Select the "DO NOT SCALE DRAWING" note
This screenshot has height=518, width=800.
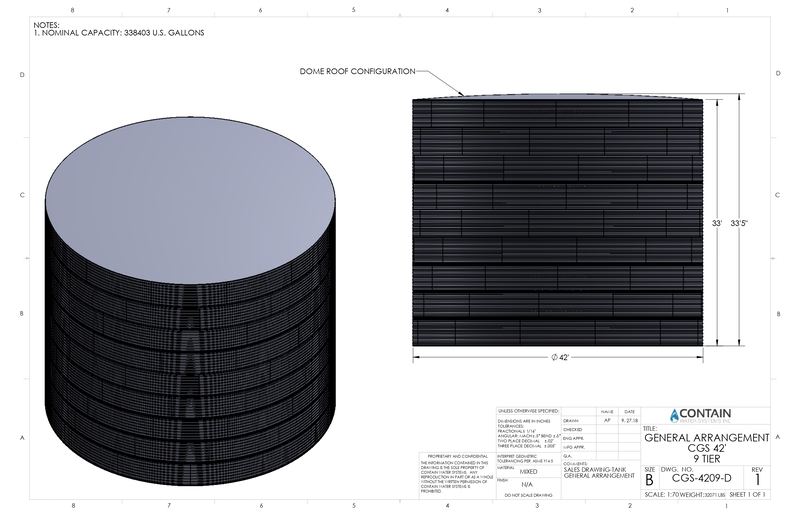[x=528, y=496]
